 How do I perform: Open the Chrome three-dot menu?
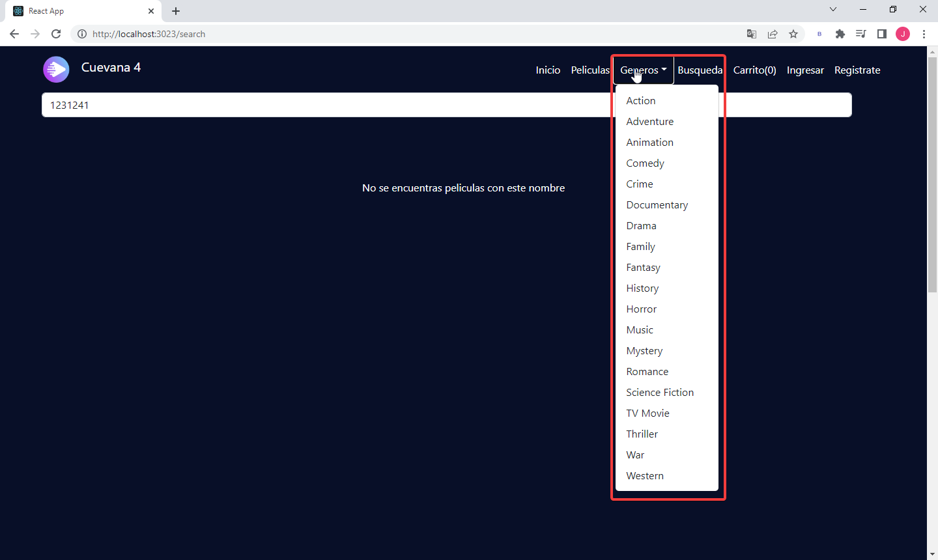click(924, 34)
